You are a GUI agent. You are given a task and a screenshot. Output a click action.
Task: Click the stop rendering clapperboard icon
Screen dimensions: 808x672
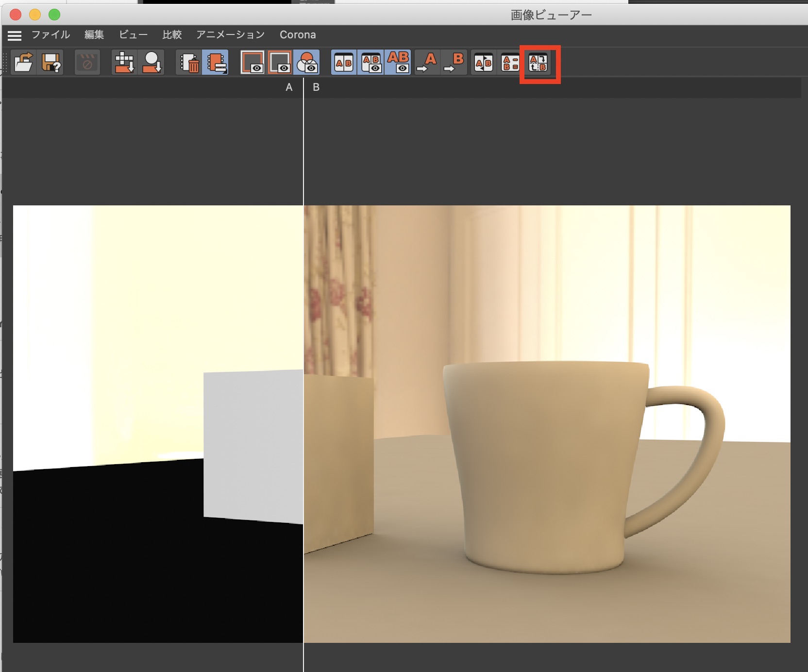(x=87, y=63)
